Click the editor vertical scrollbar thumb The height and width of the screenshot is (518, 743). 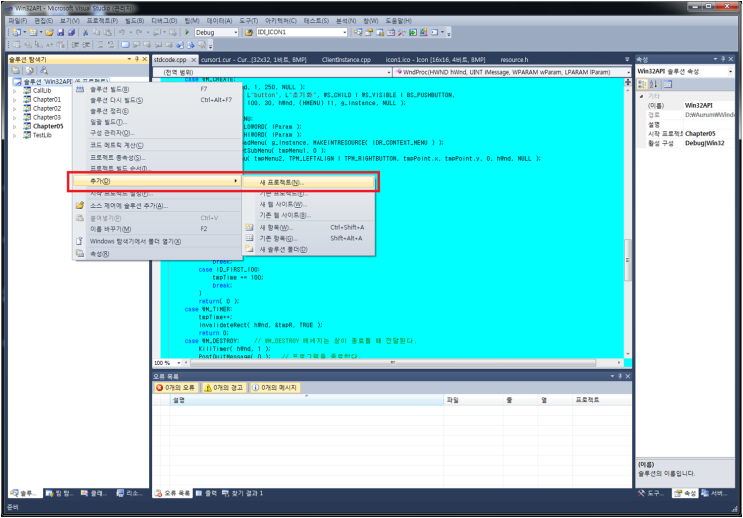point(628,260)
